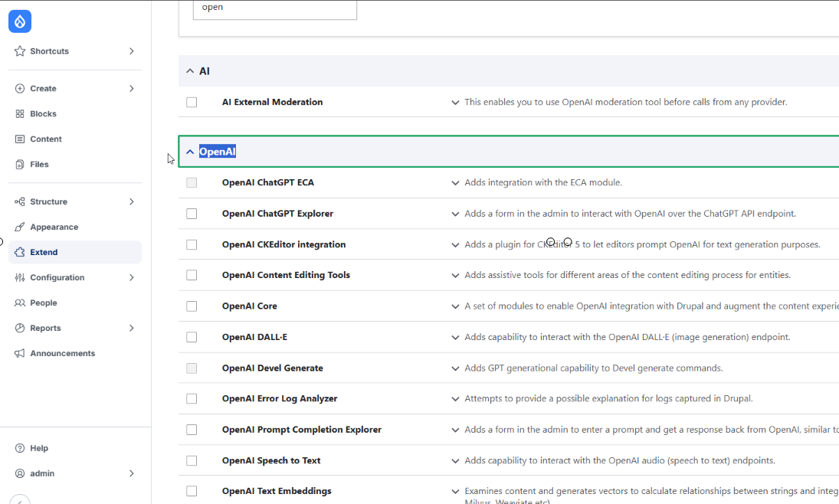Click the OpenAI Speech to Text label
This screenshot has height=504, width=839.
(271, 460)
